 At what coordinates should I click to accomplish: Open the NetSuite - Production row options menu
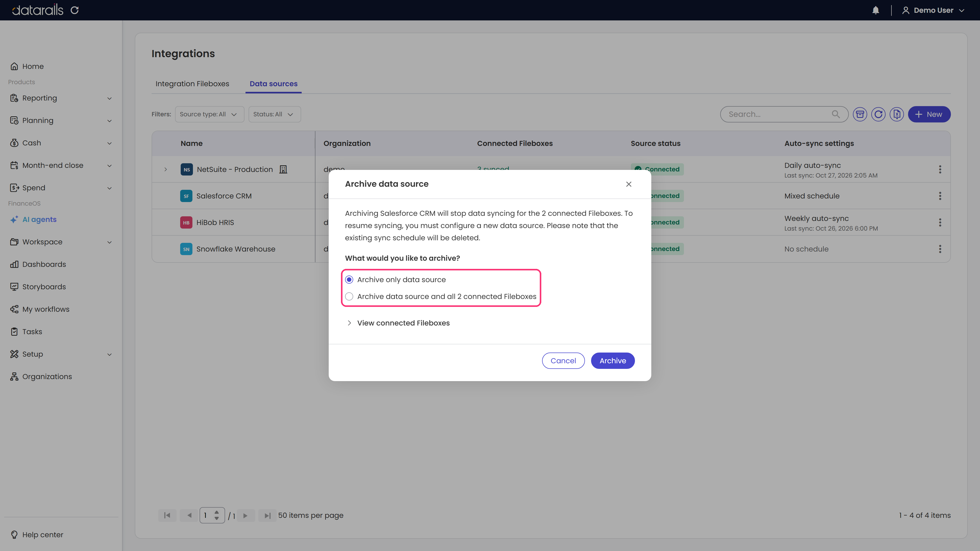940,169
